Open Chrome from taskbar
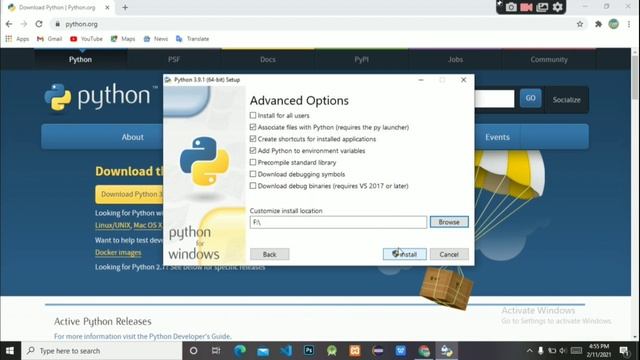 point(424,351)
